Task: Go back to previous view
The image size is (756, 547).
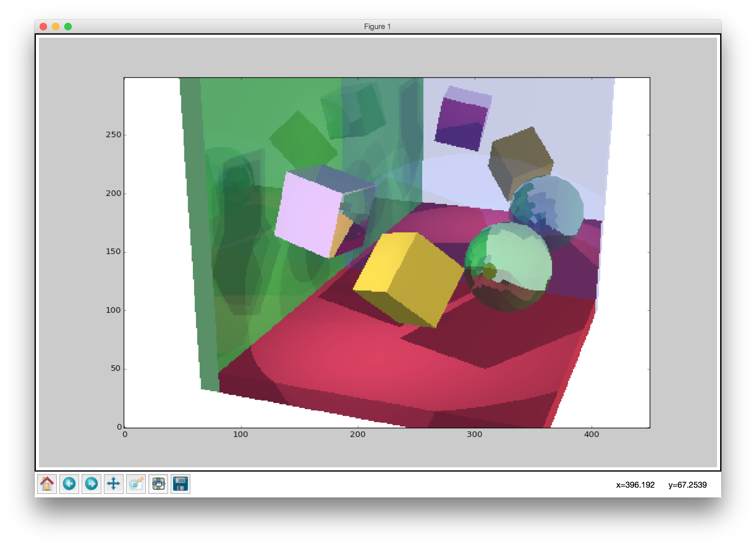Action: pyautogui.click(x=69, y=484)
